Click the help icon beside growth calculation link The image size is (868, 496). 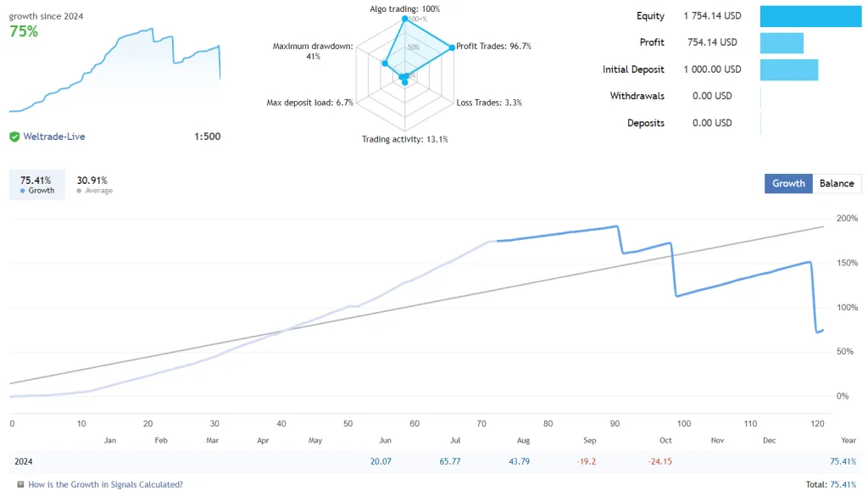(19, 485)
